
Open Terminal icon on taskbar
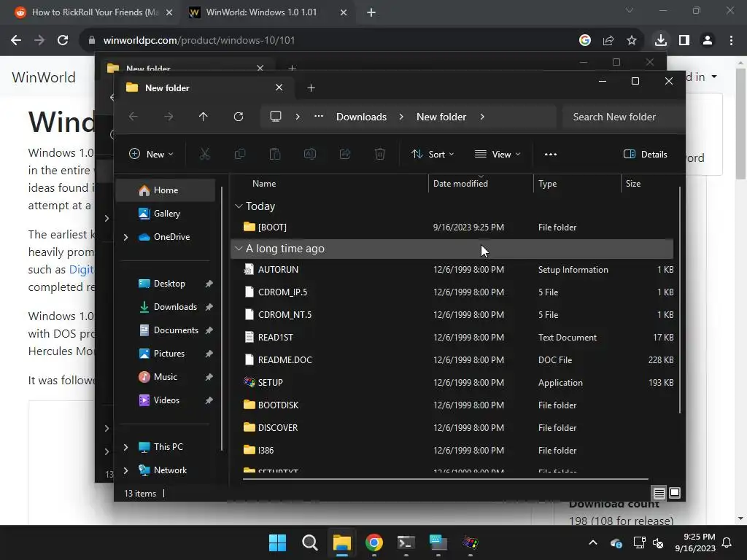coord(406,542)
